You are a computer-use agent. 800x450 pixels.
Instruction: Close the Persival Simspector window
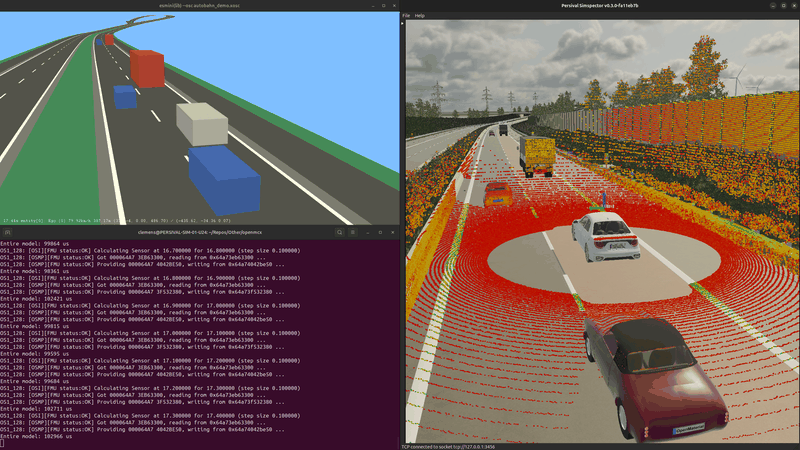pyautogui.click(x=794, y=6)
